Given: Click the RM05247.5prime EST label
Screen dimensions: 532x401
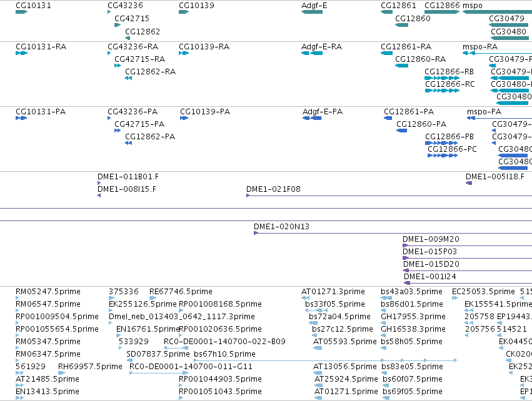Looking at the screenshot, I should click(48, 292).
